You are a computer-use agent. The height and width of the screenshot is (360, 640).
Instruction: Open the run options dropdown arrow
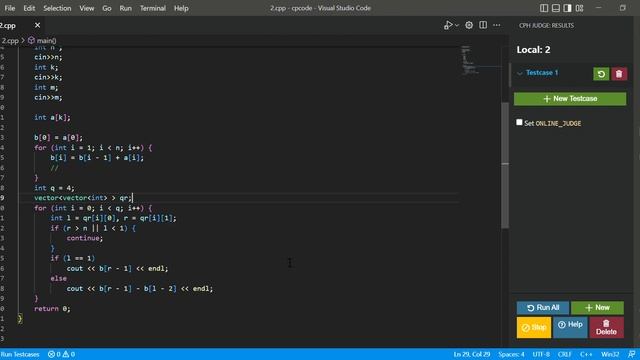[457, 25]
